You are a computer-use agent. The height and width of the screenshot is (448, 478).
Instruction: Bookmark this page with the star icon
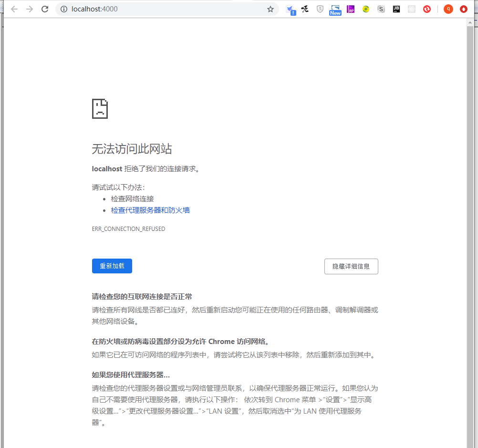[270, 9]
